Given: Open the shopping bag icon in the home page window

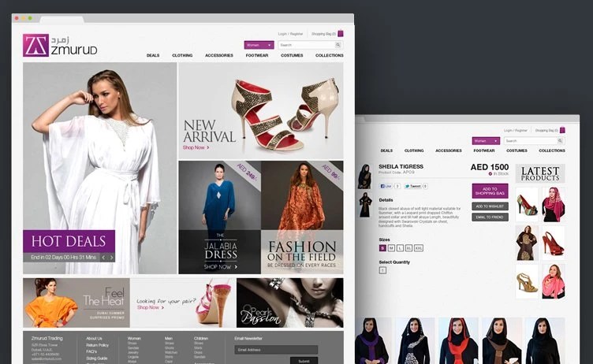Looking at the screenshot, I should [341, 33].
